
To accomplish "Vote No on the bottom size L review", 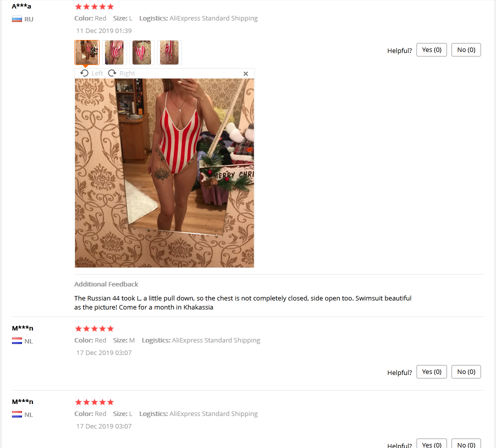I will tap(466, 443).
